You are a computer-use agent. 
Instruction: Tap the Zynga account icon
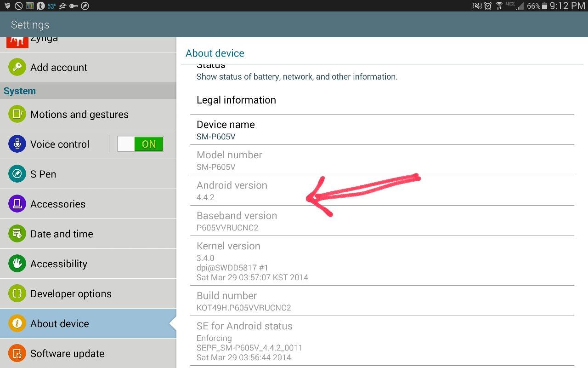click(x=17, y=42)
